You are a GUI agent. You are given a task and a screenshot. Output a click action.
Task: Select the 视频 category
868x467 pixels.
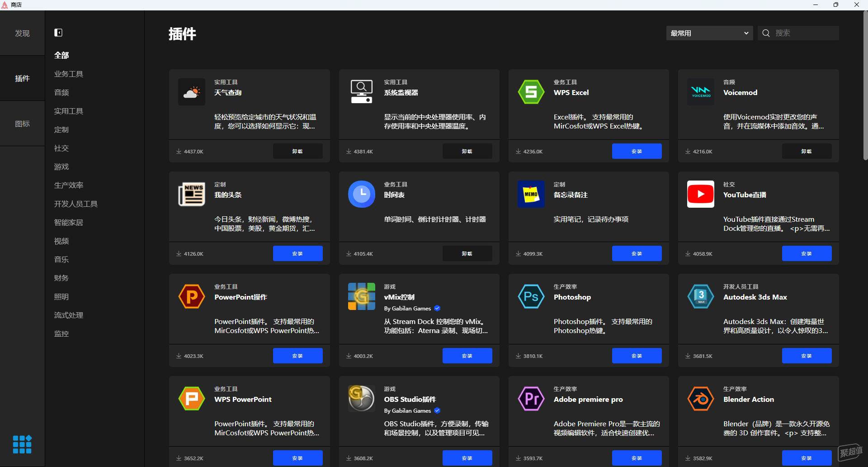(x=61, y=241)
